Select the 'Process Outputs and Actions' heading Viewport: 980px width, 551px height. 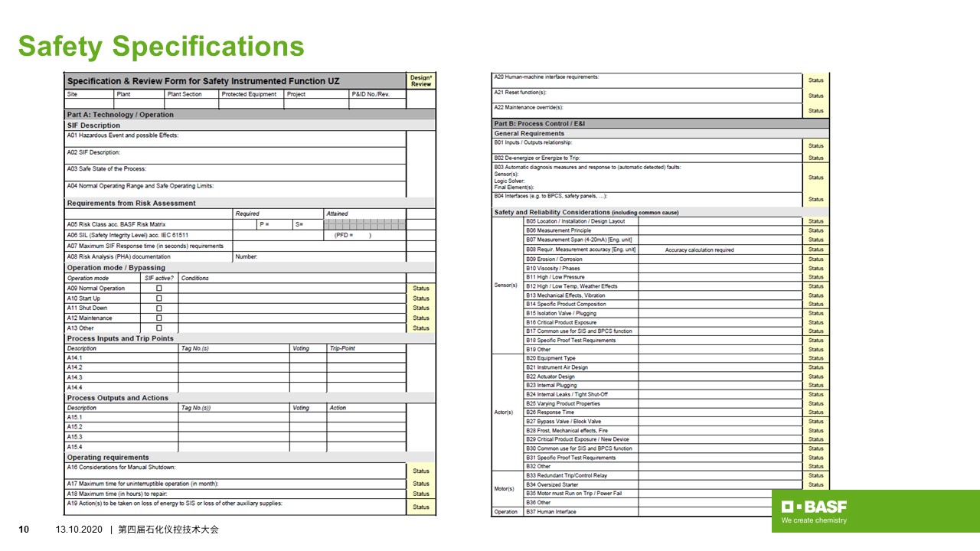[118, 398]
